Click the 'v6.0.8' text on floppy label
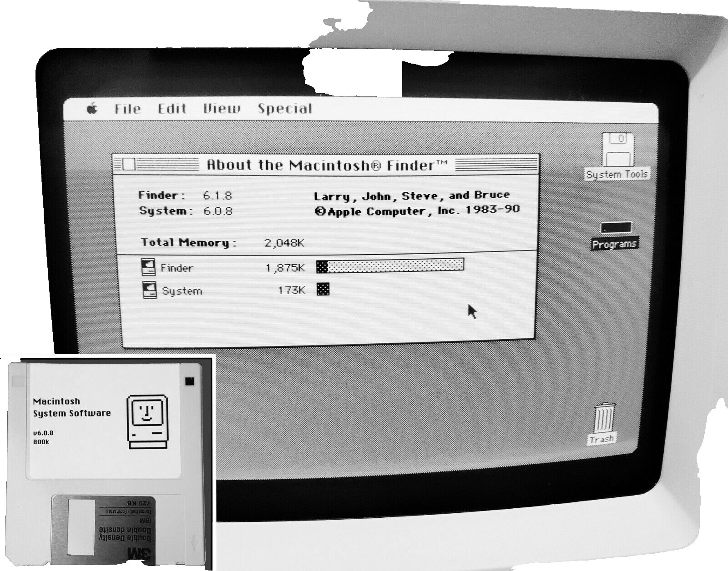Image resolution: width=728 pixels, height=571 pixels. 43,433
